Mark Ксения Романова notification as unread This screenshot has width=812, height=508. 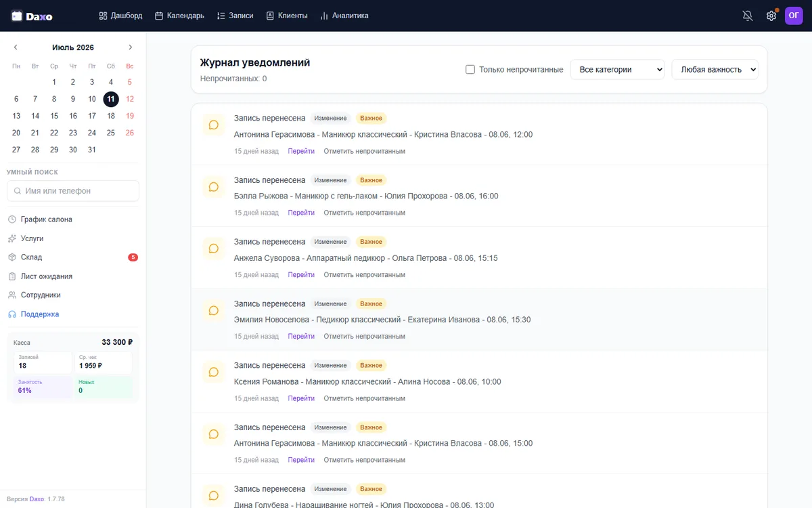click(x=364, y=398)
